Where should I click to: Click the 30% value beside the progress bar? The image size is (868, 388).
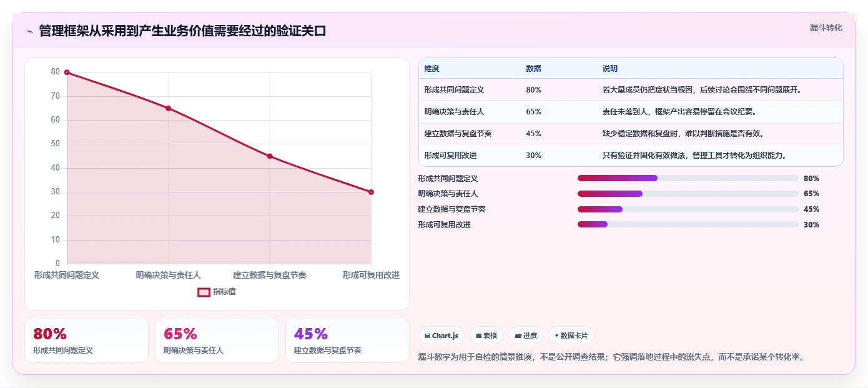click(x=811, y=224)
